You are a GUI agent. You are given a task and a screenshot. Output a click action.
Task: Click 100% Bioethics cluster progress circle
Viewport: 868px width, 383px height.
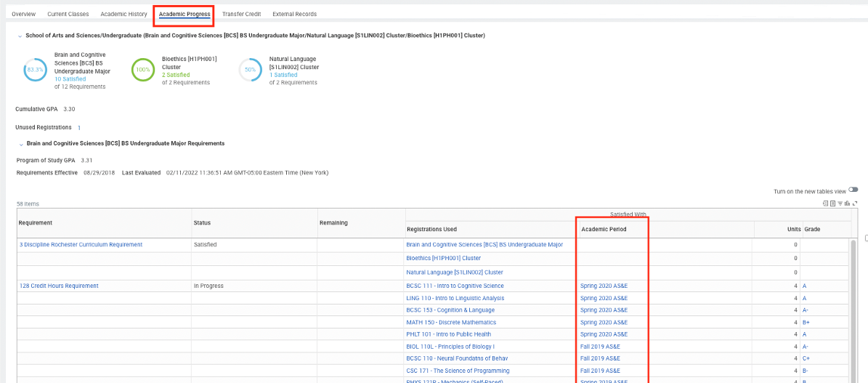coord(143,70)
